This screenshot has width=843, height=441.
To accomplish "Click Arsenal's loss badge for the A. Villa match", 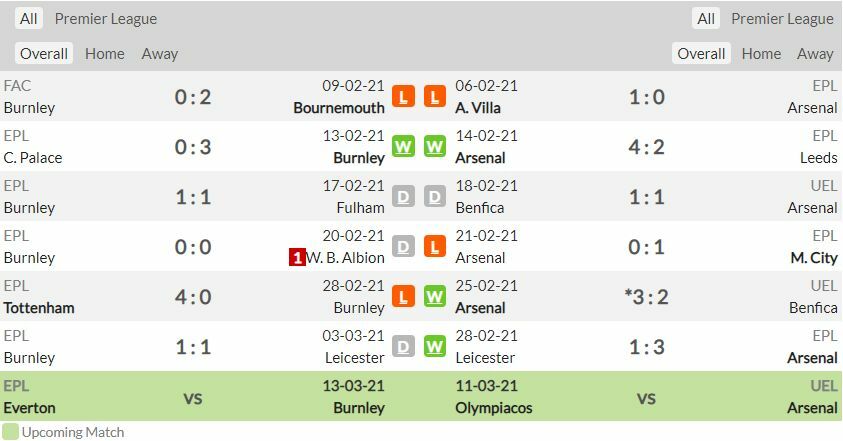I will point(434,97).
